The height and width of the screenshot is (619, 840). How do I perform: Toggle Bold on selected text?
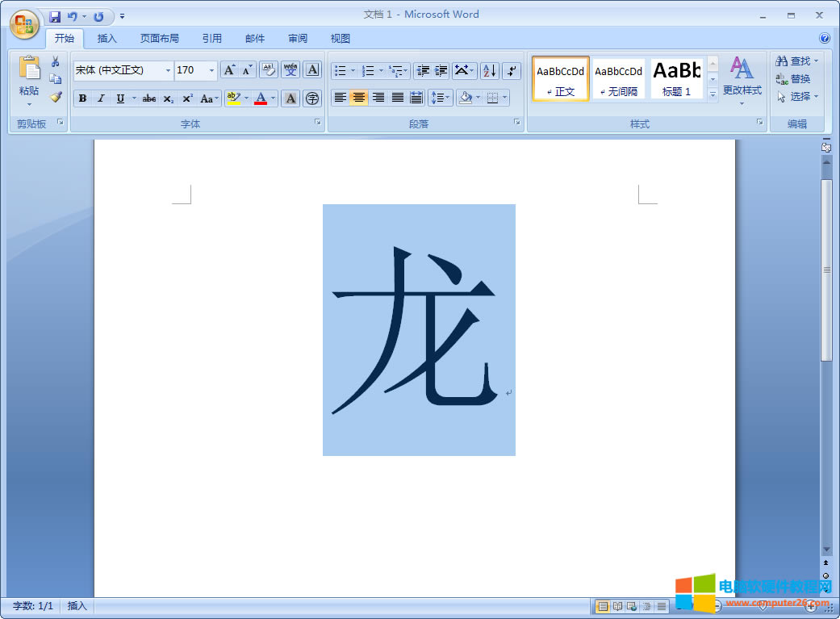click(x=81, y=98)
